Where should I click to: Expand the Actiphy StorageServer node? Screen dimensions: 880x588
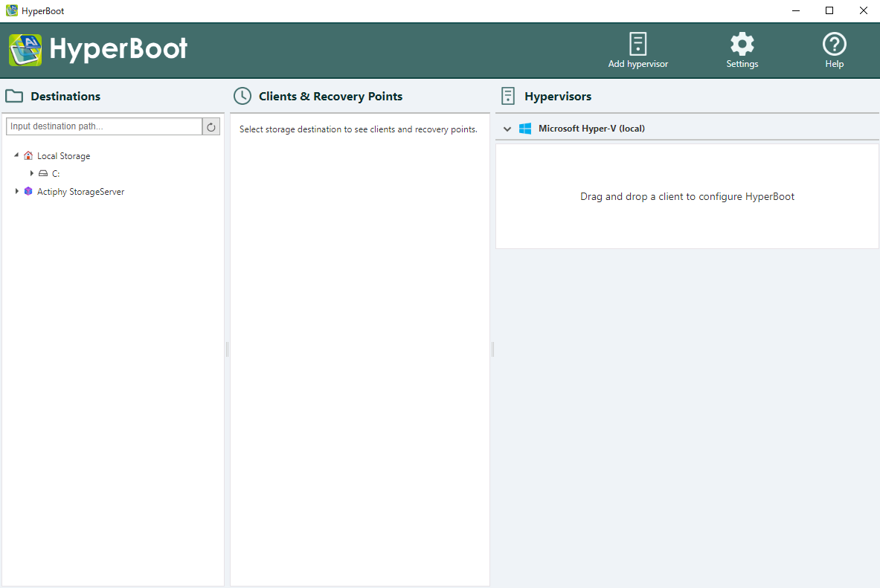[x=16, y=191]
